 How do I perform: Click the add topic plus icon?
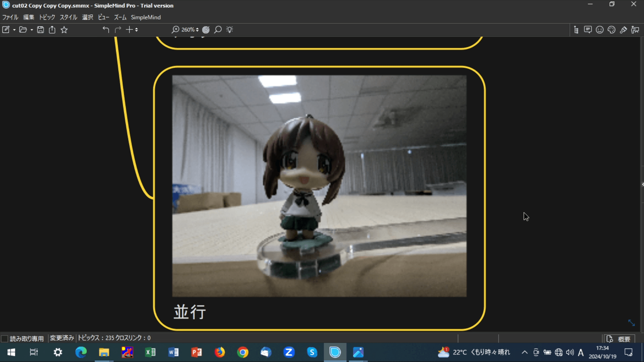point(129,30)
